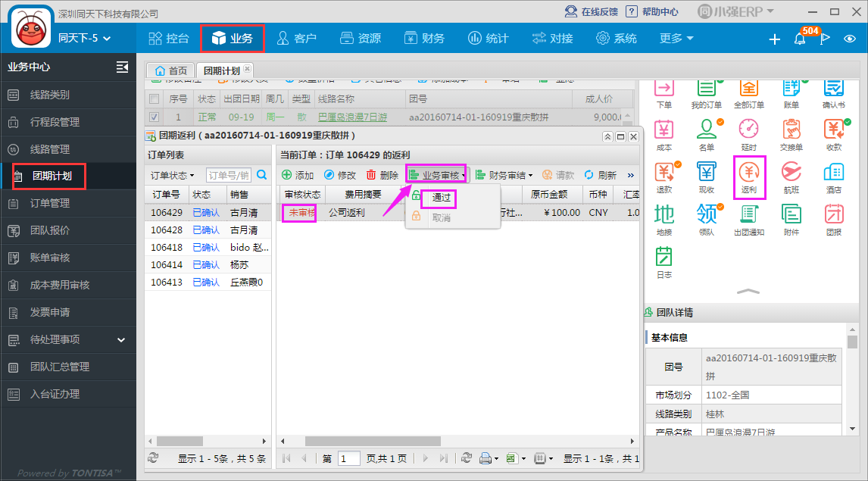The width and height of the screenshot is (868, 481).
Task: Click the flag icon in top bar
Action: [x=825, y=38]
